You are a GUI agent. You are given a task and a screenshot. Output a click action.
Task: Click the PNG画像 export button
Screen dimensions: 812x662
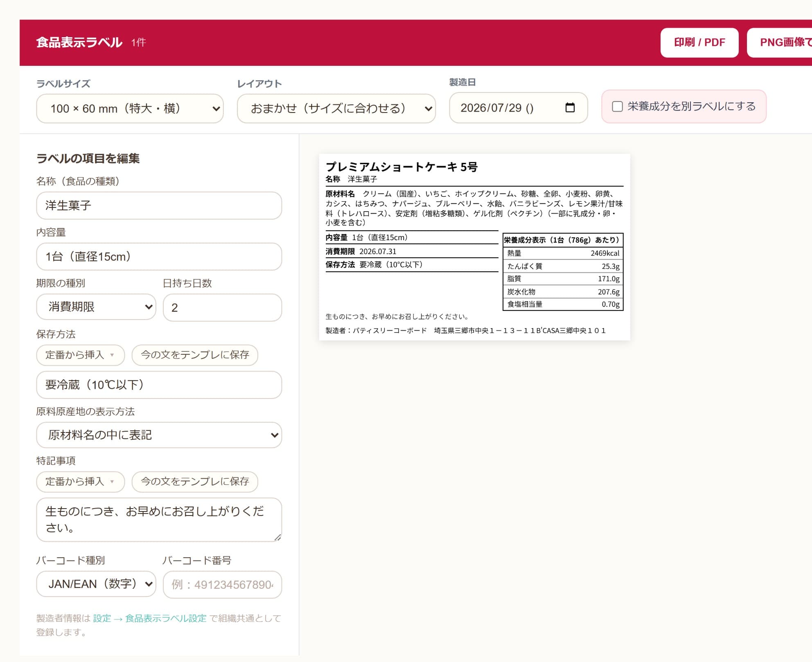tap(780, 43)
